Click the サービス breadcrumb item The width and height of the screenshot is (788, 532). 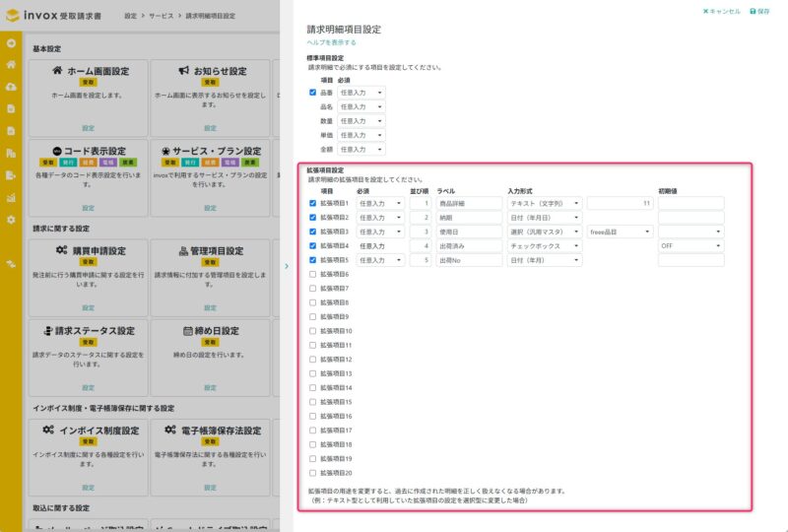[162, 16]
